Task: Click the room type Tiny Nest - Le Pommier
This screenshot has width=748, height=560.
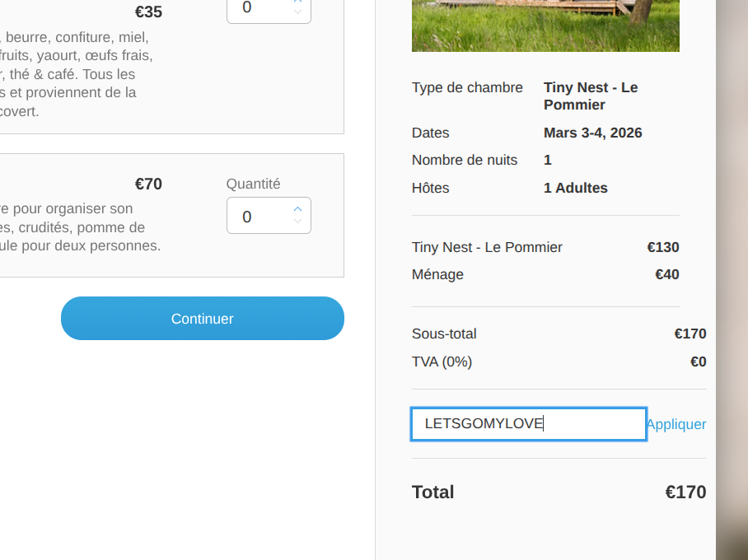Action: tap(590, 96)
